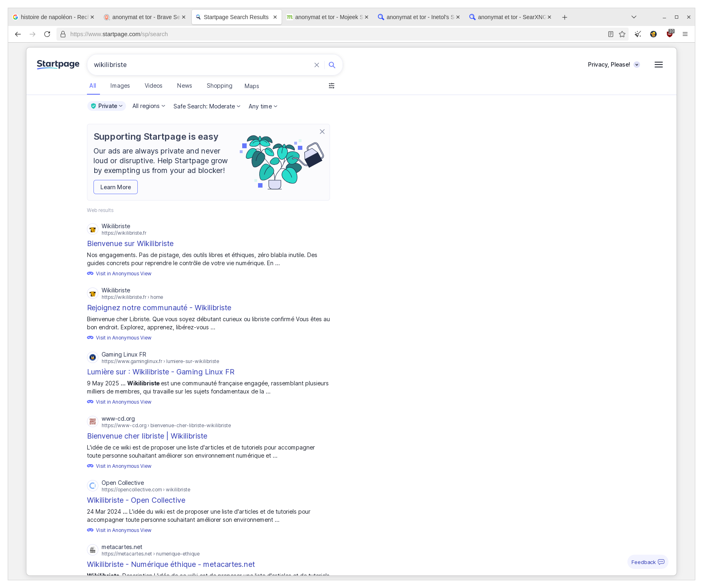Screen dimensions: 703x588
Task: Open the Bienvenue sur Wikilibriste result
Action: (130, 243)
